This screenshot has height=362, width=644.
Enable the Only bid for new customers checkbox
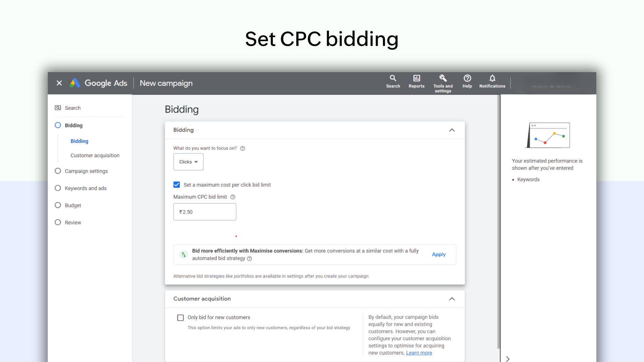click(181, 317)
